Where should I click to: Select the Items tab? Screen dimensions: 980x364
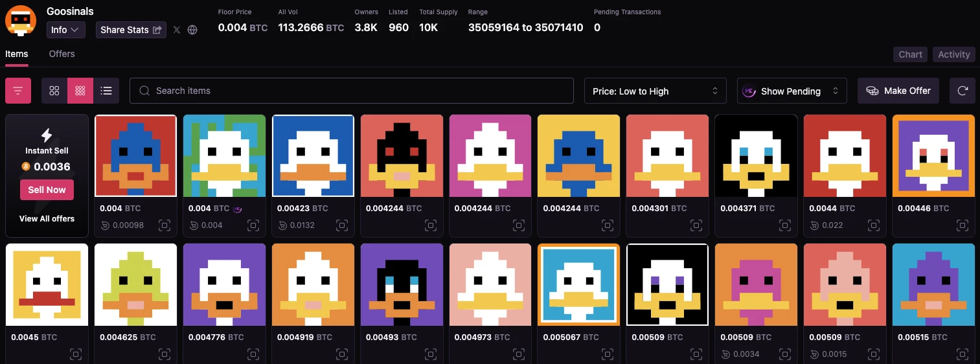[17, 54]
